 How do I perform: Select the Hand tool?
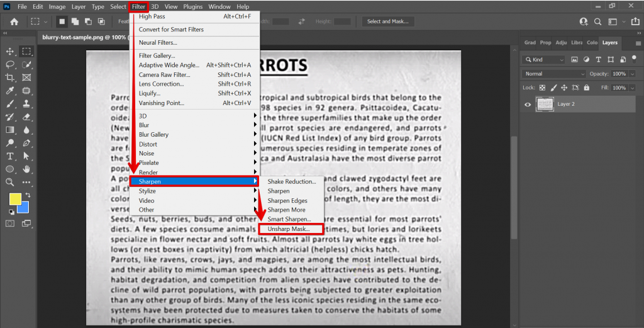pyautogui.click(x=26, y=169)
